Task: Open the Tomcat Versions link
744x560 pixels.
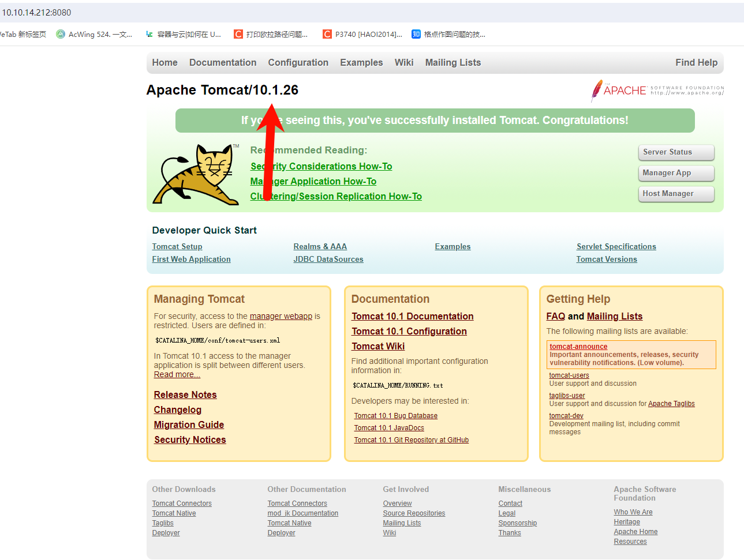Action: pos(607,259)
